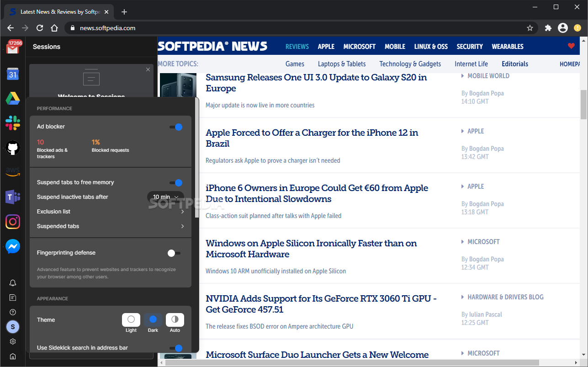This screenshot has height=367, width=588.
Task: Open the Gmail app in sidebar
Action: (13, 47)
